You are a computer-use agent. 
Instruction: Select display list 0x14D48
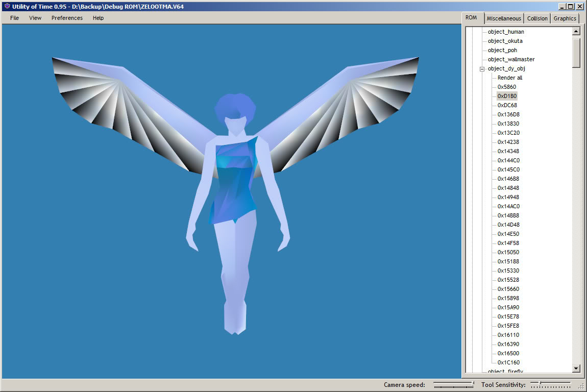coord(508,225)
